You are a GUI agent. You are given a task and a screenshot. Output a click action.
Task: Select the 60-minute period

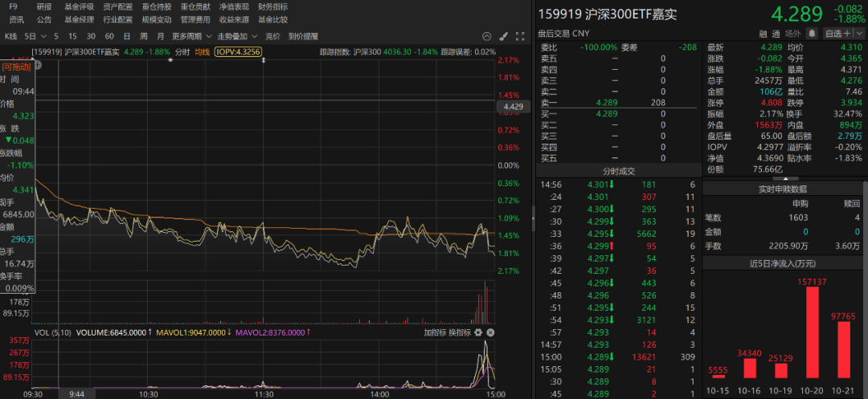click(x=109, y=36)
